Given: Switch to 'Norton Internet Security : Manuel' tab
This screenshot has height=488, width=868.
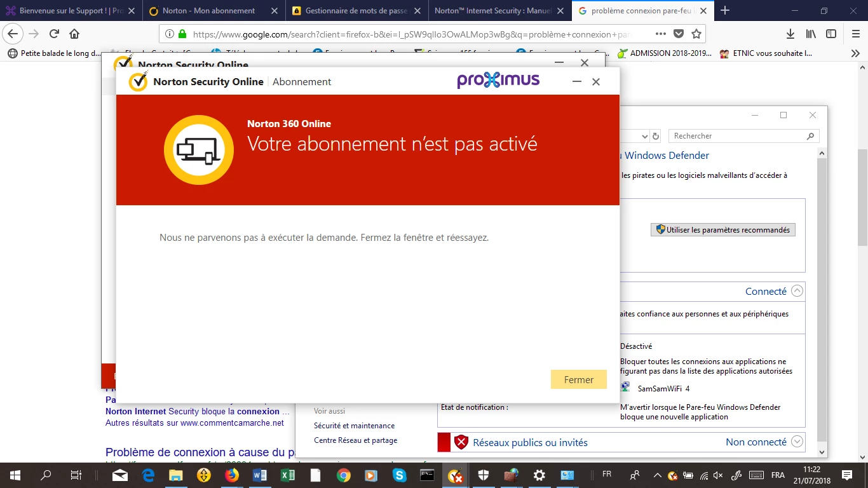Looking at the screenshot, I should [499, 11].
